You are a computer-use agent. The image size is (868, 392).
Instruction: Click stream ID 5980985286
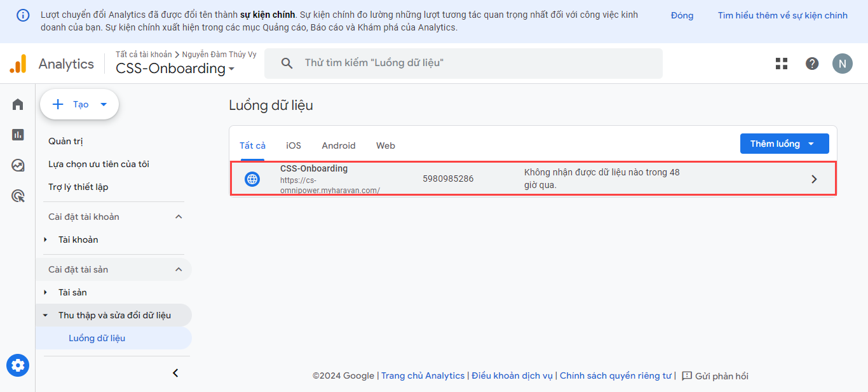pos(448,179)
